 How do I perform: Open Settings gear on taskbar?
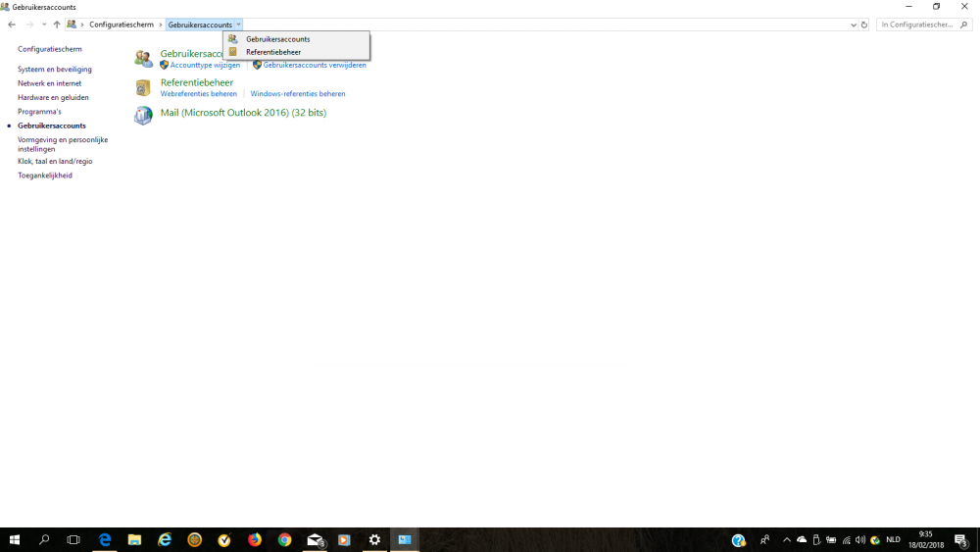[x=374, y=539]
